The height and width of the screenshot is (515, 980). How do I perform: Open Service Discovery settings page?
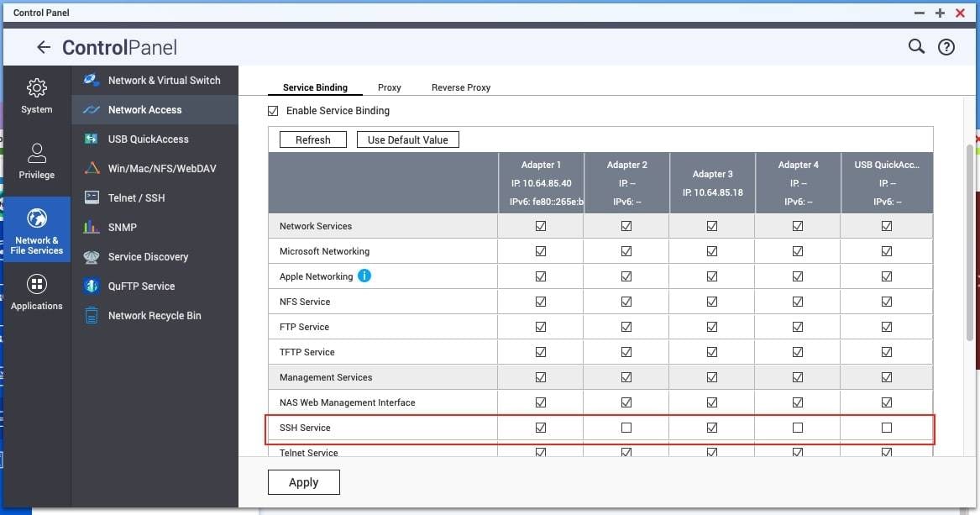pyautogui.click(x=155, y=257)
